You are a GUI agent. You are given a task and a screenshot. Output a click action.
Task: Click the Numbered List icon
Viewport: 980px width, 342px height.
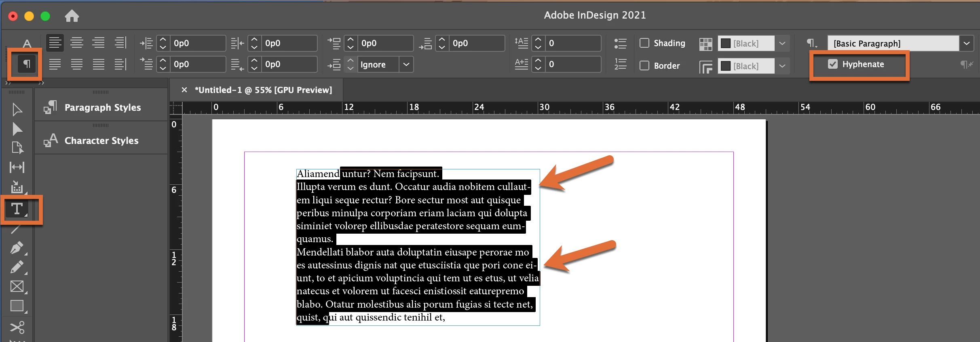click(620, 64)
